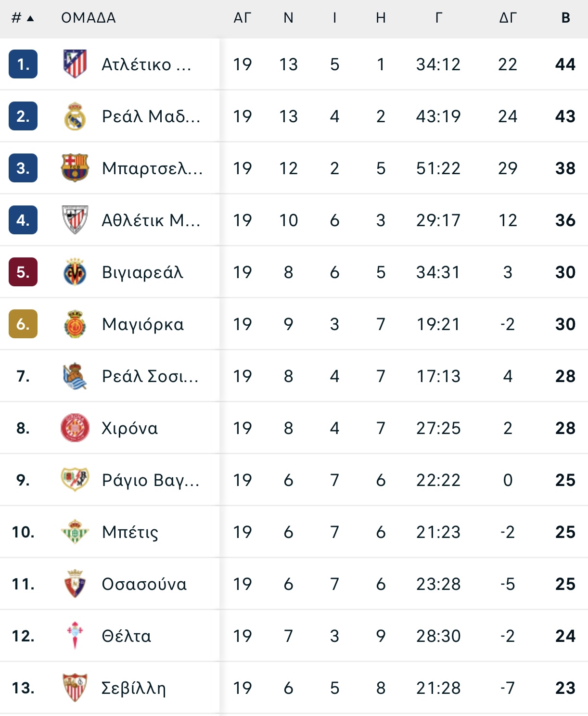Select the Villarreal yellow crest

(x=75, y=272)
